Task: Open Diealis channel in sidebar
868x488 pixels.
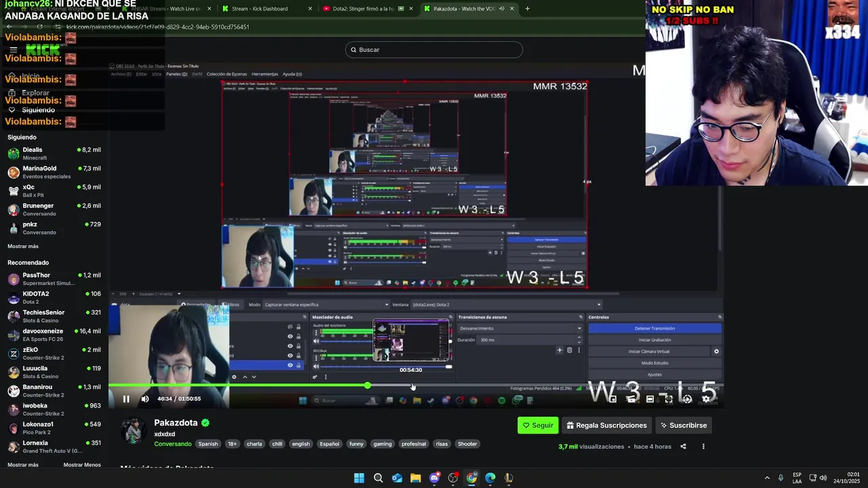Action: 54,154
